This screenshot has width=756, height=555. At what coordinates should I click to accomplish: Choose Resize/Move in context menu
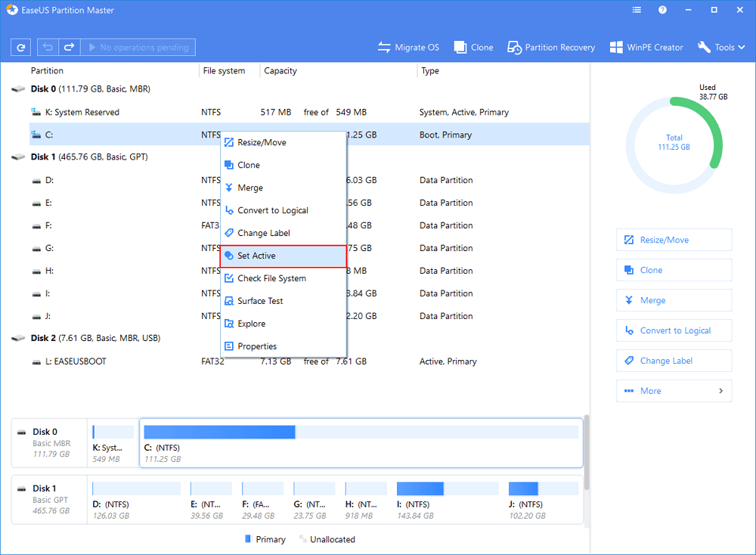click(283, 142)
